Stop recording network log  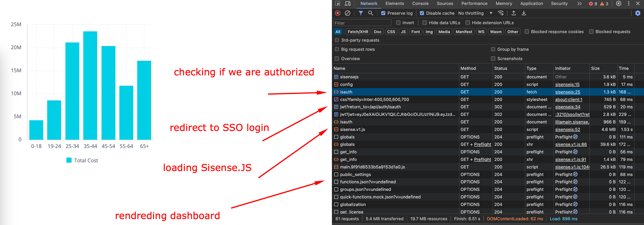[338, 13]
